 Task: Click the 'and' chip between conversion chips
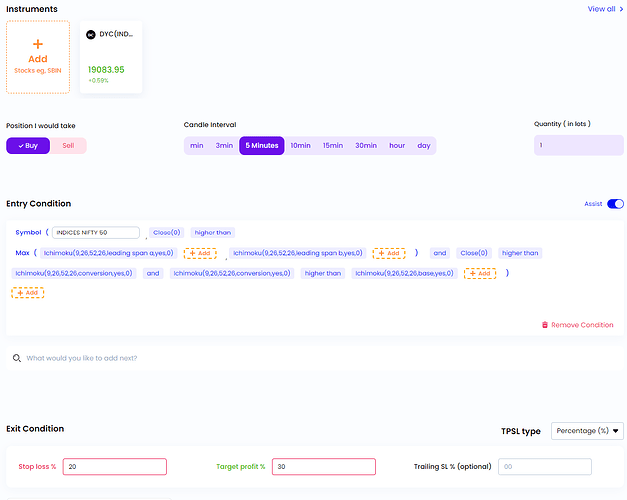(153, 274)
